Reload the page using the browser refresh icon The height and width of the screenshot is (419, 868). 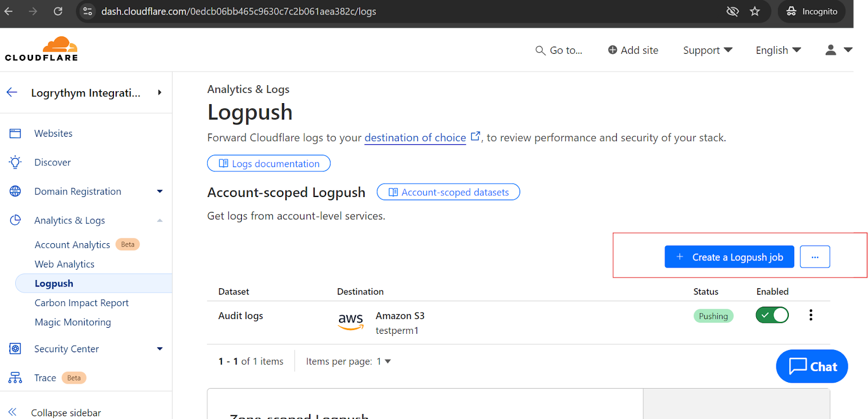tap(58, 11)
